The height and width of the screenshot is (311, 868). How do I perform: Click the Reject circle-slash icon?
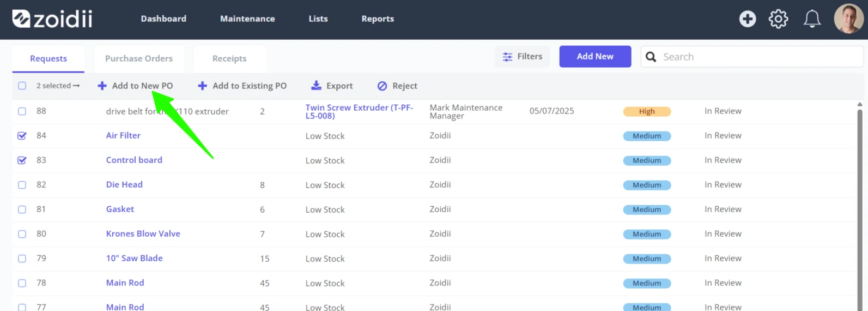click(382, 86)
